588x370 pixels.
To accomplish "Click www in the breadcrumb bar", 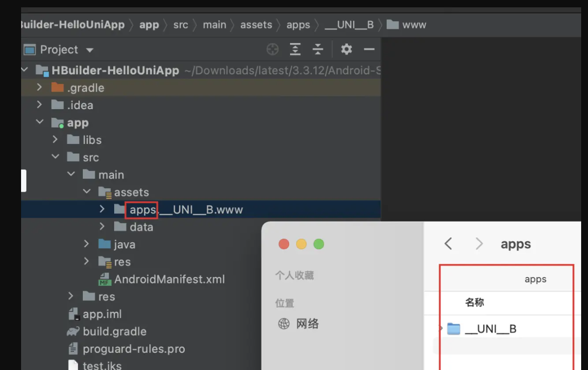I will [x=415, y=24].
